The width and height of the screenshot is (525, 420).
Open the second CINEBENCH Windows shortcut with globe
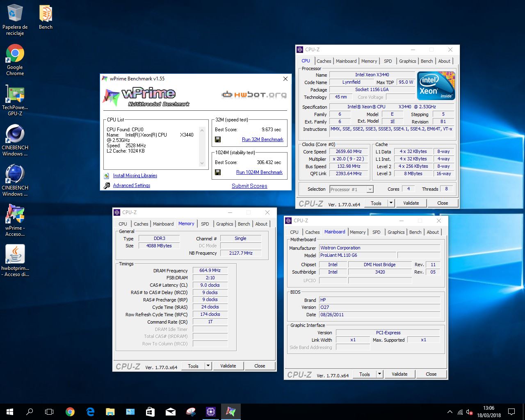coord(15,180)
